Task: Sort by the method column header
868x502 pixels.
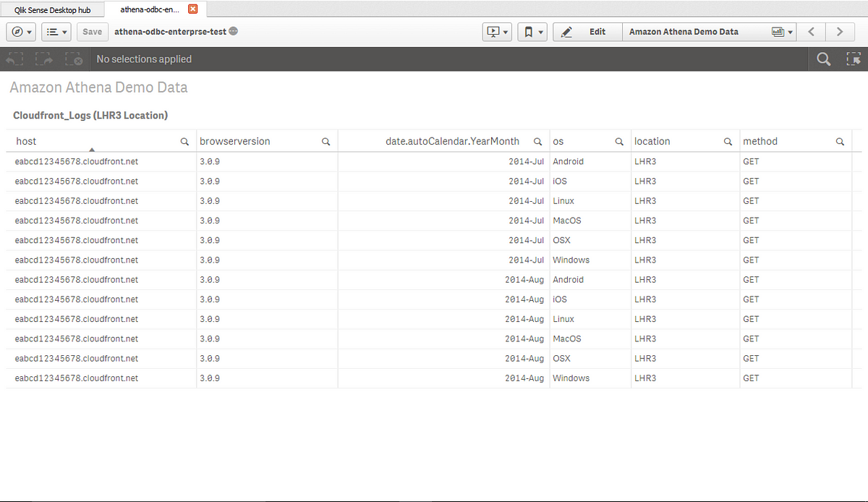Action: click(x=760, y=142)
